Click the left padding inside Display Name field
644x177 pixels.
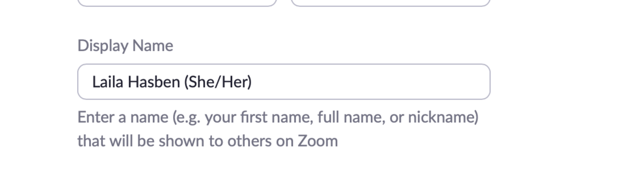(85, 82)
